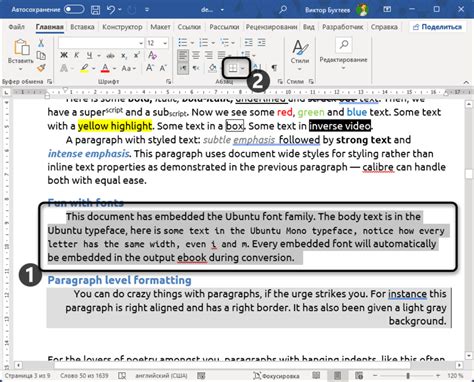Show paragraph marks with pilcrow icon

pyautogui.click(x=274, y=68)
